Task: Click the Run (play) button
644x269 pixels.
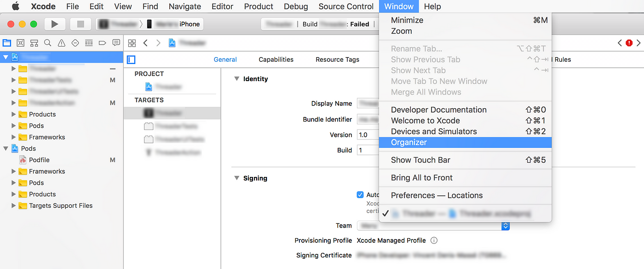Action: click(x=55, y=24)
